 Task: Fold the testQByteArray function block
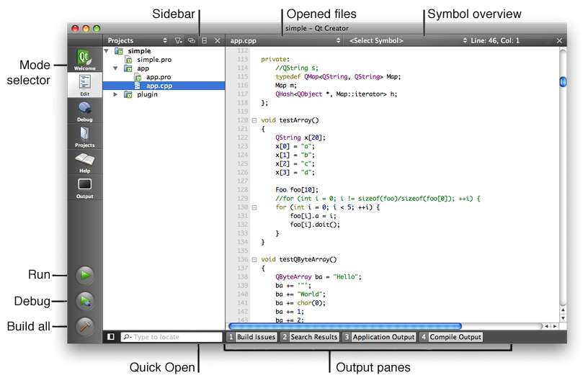[x=254, y=259]
